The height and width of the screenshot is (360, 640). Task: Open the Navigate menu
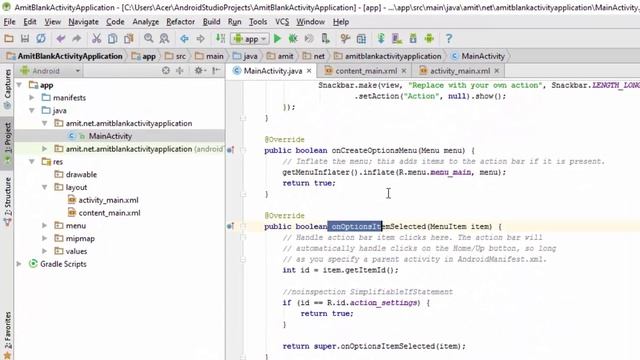coord(83,22)
